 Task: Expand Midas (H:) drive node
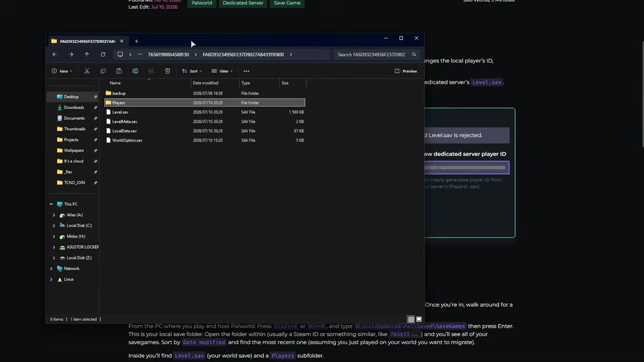point(54,236)
